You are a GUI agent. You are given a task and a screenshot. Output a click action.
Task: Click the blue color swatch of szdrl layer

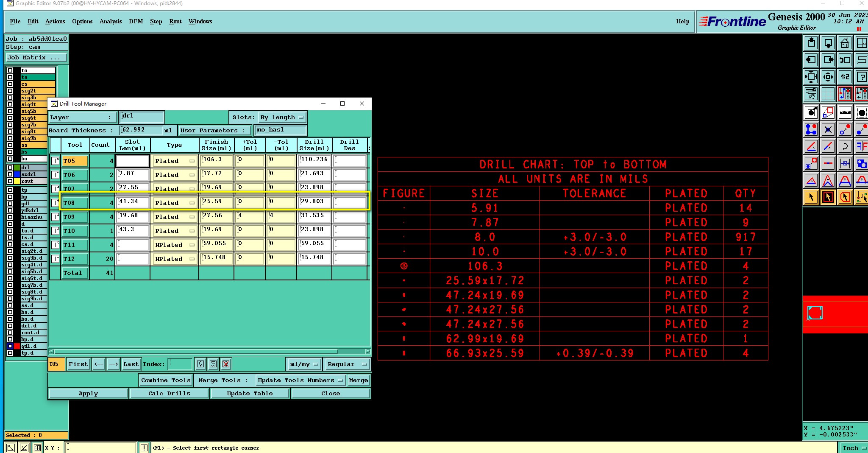click(17, 174)
